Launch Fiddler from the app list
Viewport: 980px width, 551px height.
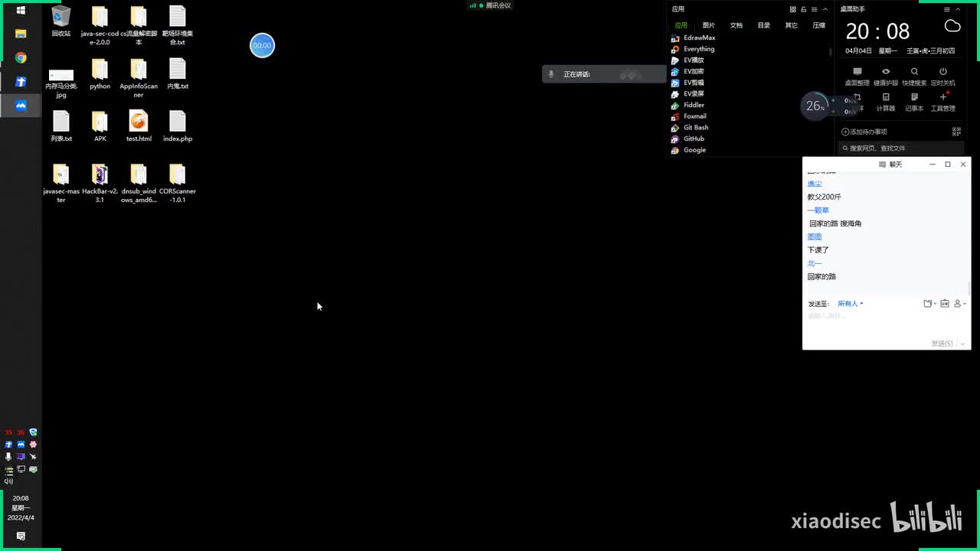tap(688, 105)
